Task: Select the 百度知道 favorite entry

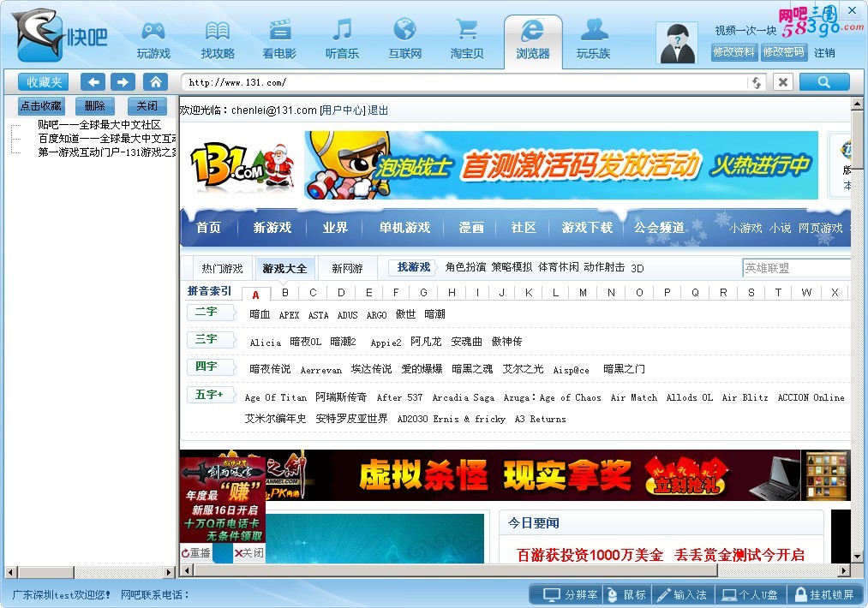Action: (107, 139)
